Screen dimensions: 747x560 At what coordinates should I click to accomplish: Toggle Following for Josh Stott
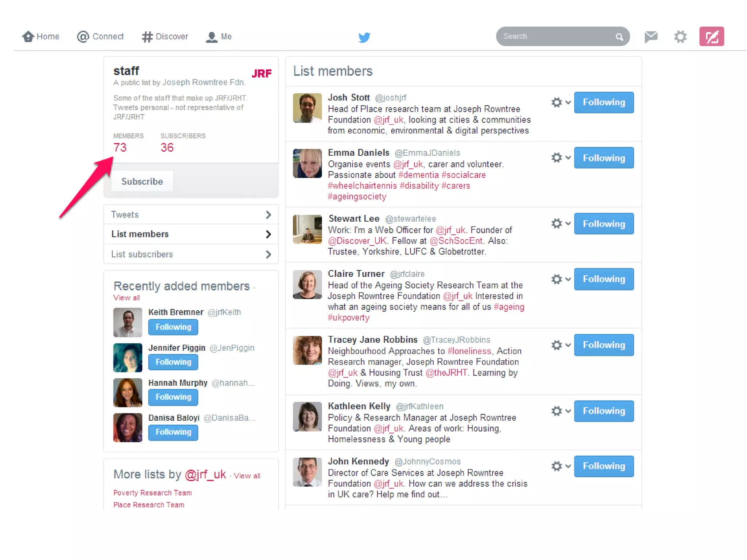coord(604,102)
